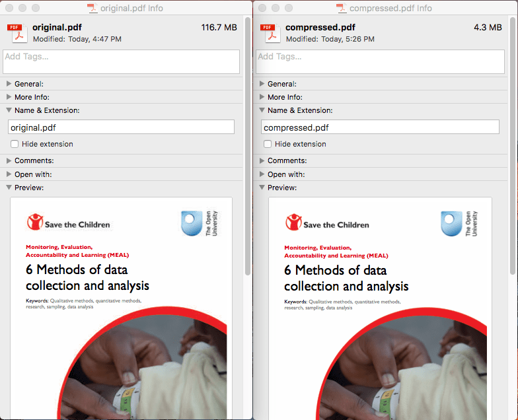
Task: Collapse Name & Extension in original.pdf Info
Action: pos(9,110)
